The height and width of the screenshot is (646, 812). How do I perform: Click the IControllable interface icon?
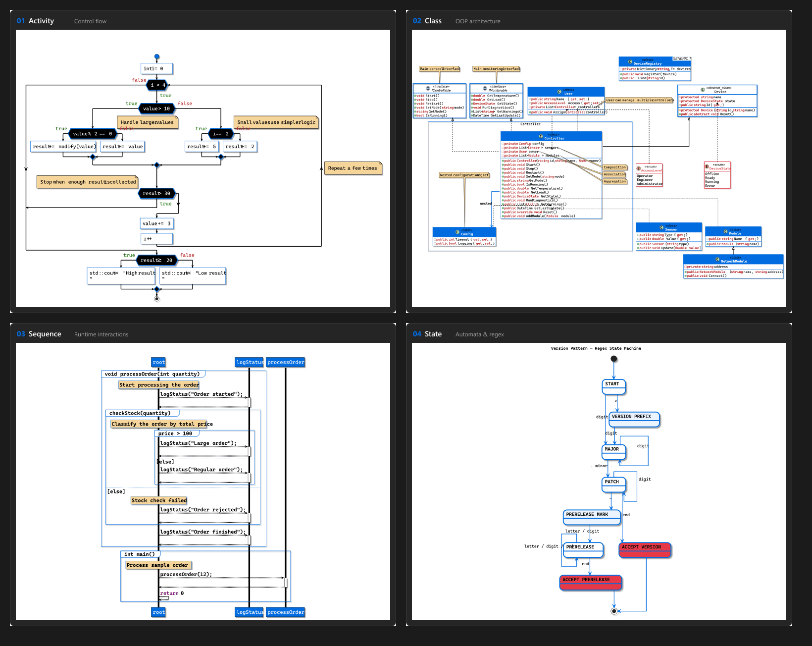428,89
